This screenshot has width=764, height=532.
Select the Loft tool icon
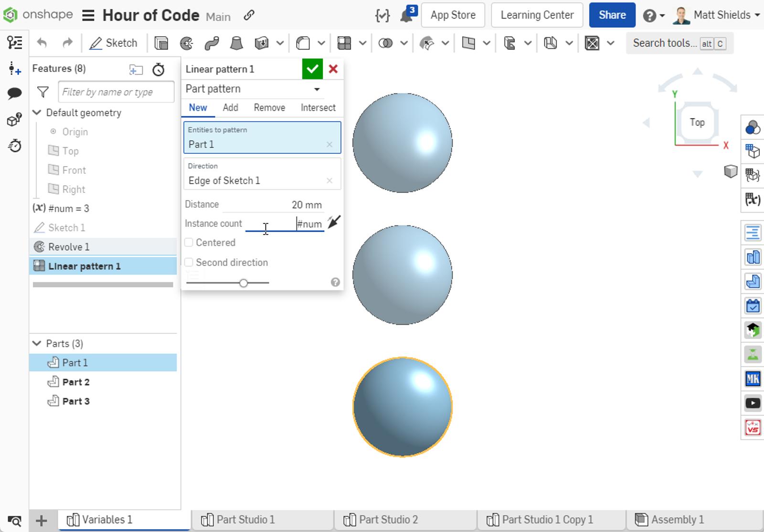coord(236,43)
